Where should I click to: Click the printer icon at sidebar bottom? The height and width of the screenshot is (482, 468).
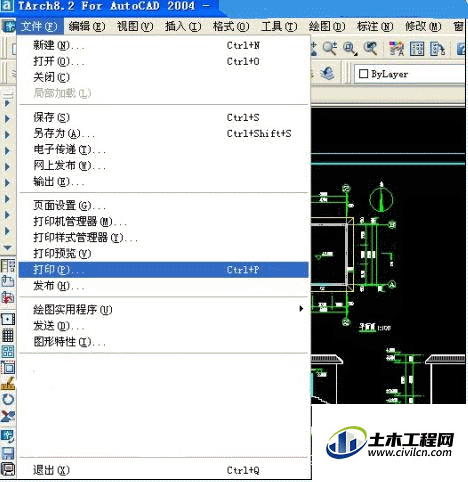(8, 469)
